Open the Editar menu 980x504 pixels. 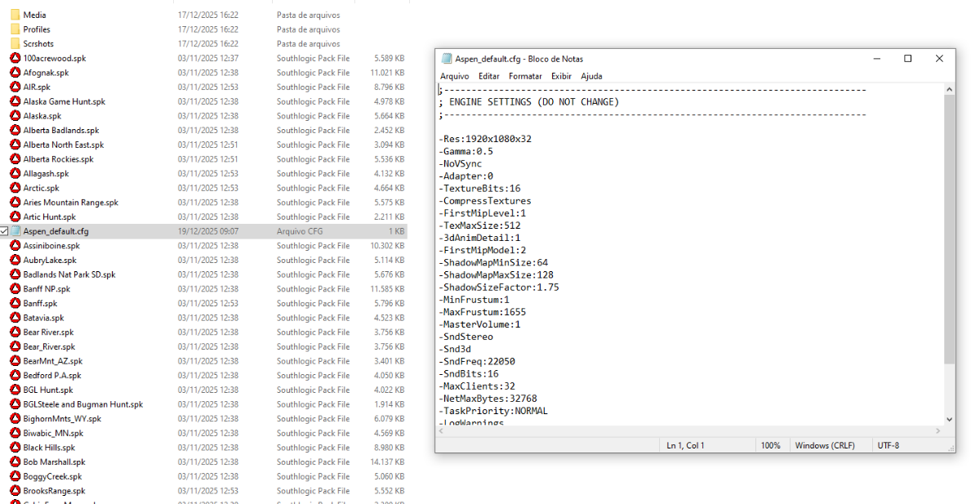(488, 76)
